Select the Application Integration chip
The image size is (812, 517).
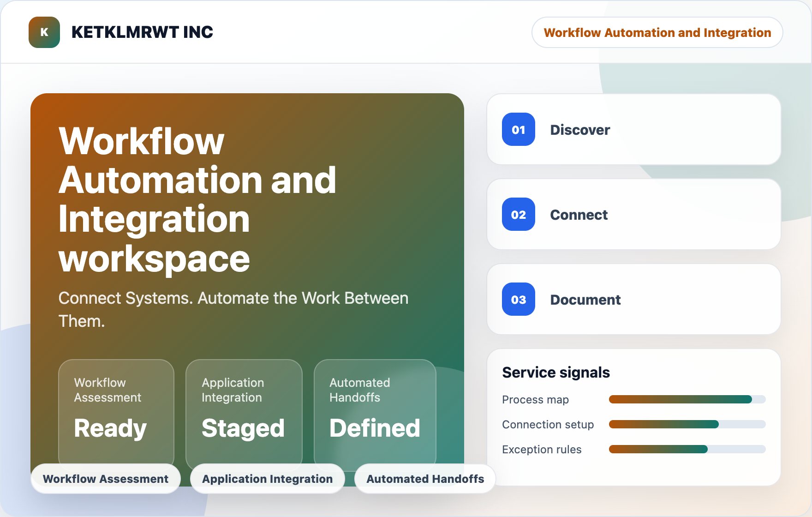268,479
